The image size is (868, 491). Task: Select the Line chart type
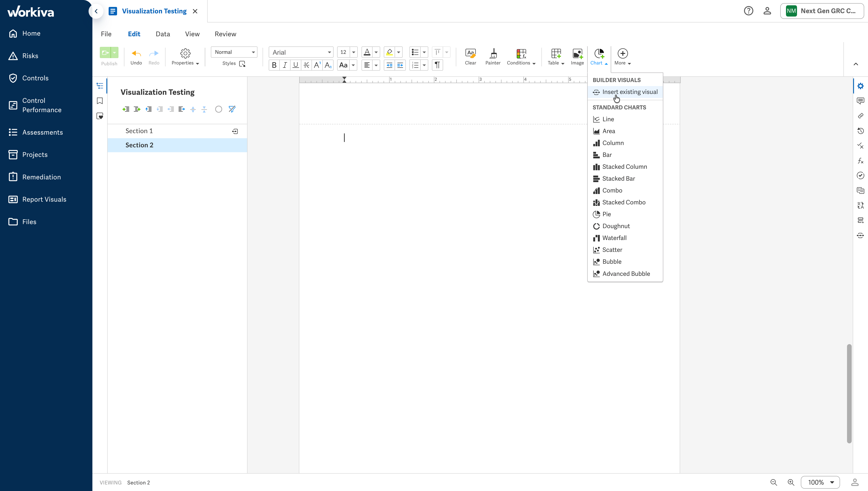tap(625, 119)
